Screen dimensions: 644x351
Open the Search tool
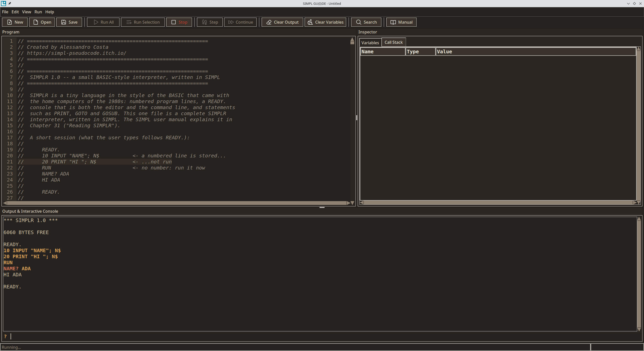[366, 22]
